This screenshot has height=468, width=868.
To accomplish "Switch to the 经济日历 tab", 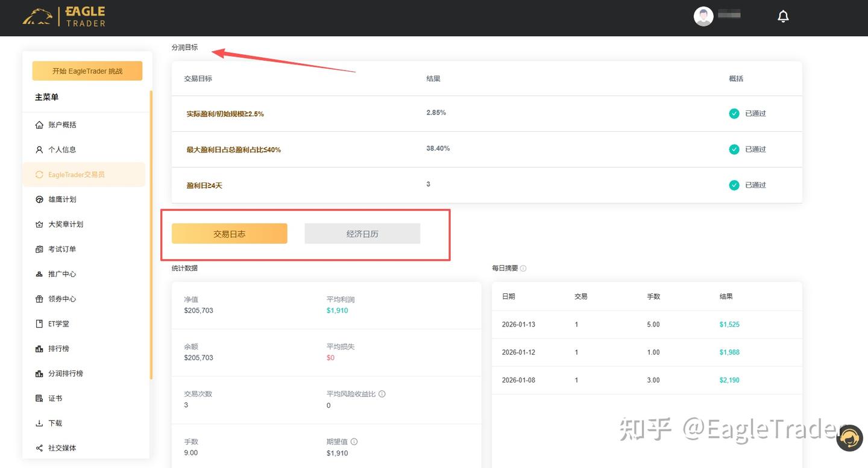I will (362, 233).
